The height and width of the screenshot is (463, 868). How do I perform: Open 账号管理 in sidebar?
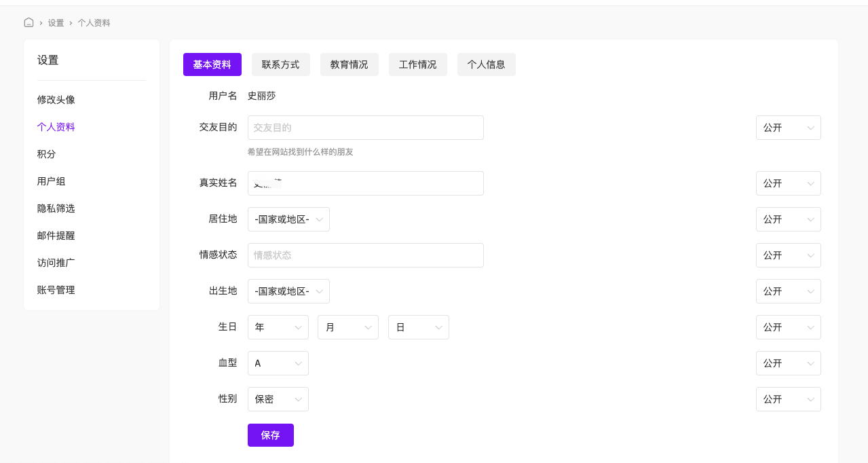pyautogui.click(x=56, y=290)
